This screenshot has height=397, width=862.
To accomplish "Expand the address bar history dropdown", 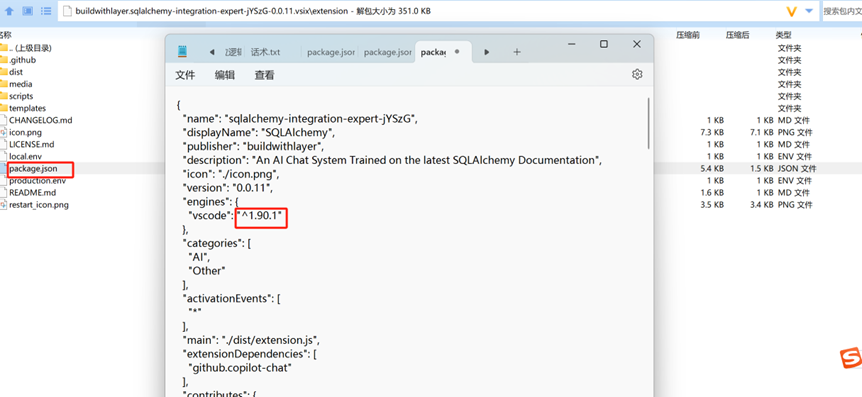I will point(809,11).
